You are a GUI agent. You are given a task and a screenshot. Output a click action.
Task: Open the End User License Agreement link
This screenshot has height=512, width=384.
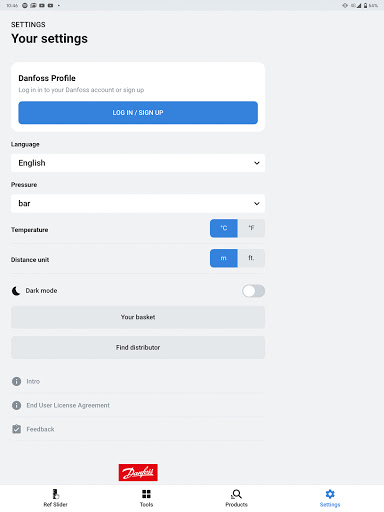68,405
